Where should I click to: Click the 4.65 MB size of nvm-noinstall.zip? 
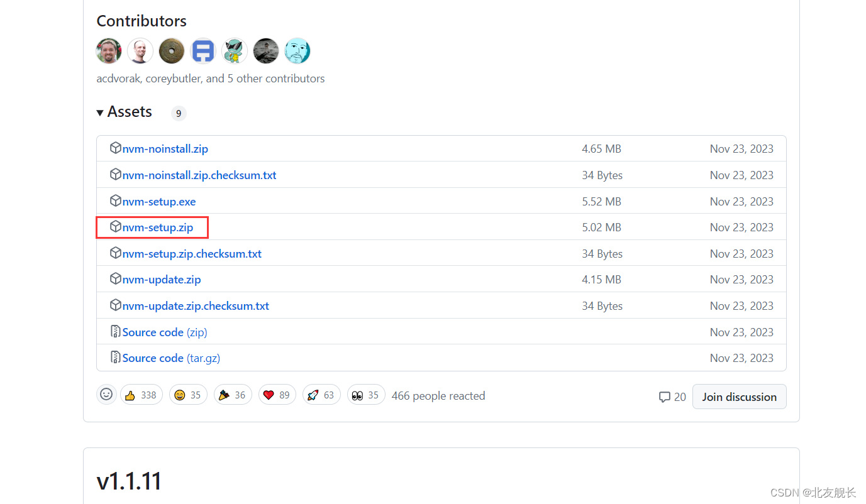pos(601,149)
